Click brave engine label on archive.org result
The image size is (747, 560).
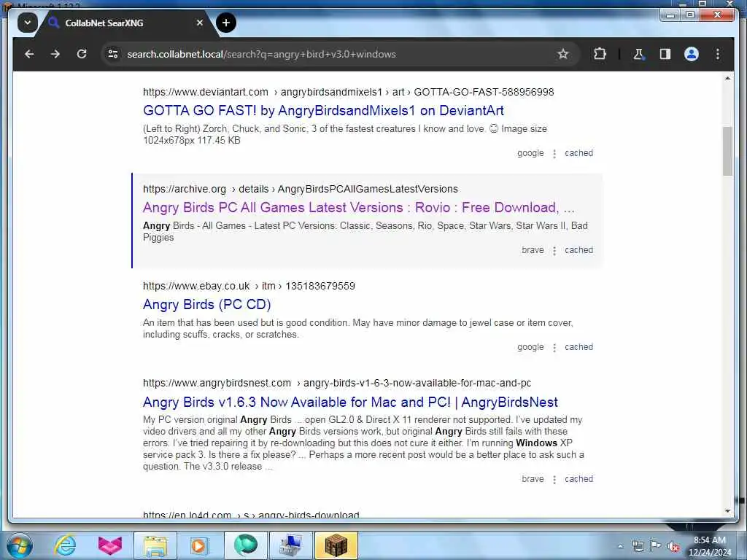(x=533, y=250)
